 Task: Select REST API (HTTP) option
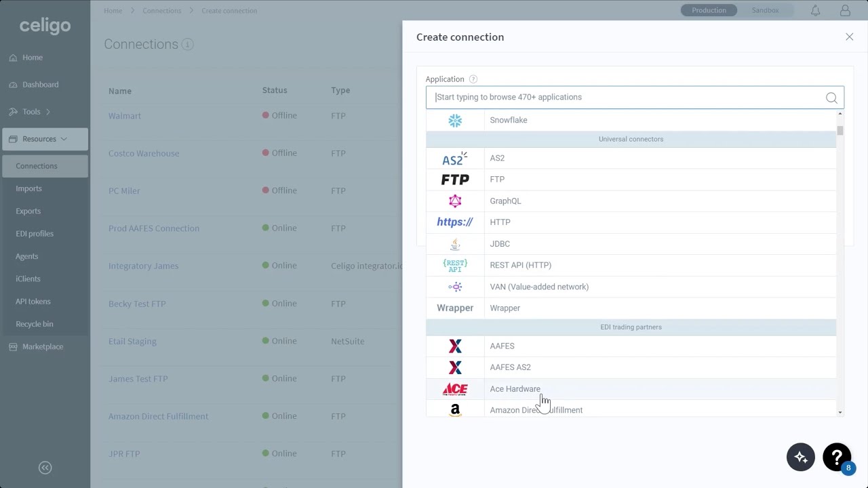[631, 265]
